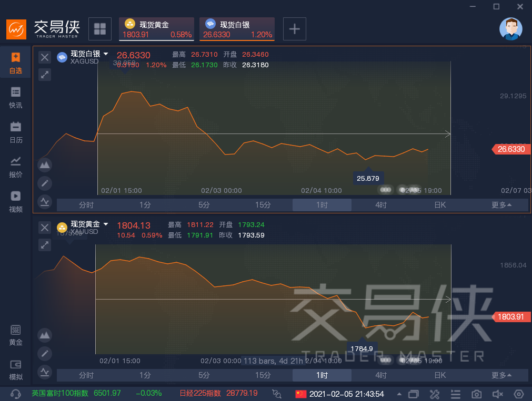The width and height of the screenshot is (532, 401).
Task: Select 4时 timeframe on the silver chart
Action: pos(381,205)
